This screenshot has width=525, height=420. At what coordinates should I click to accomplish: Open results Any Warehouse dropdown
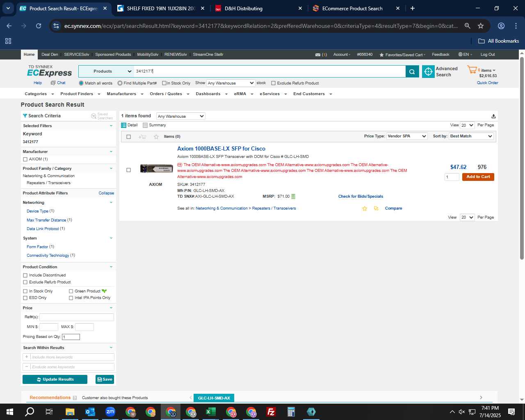tap(180, 116)
